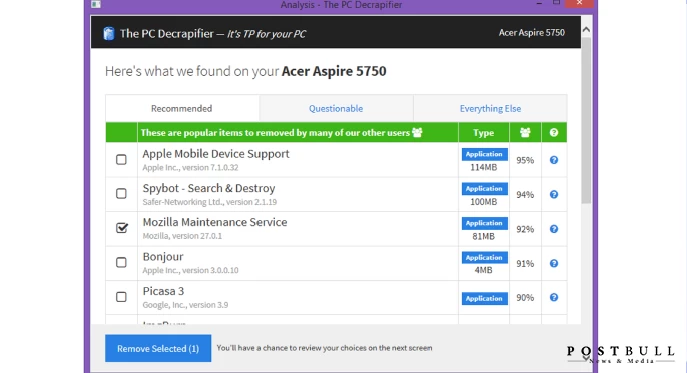Select the Picasa 3 checkbox
The width and height of the screenshot is (687, 373).
pyautogui.click(x=121, y=297)
